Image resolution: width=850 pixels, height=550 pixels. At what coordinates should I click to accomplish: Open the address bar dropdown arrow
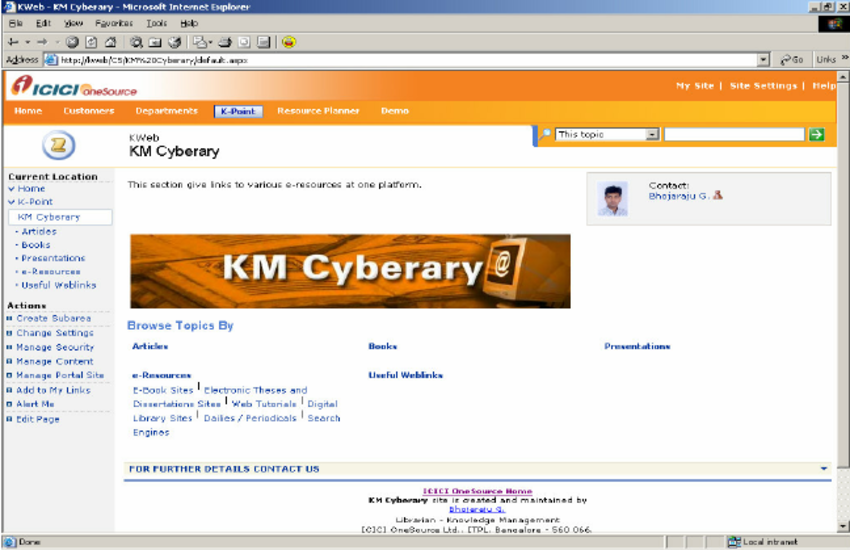(x=763, y=60)
